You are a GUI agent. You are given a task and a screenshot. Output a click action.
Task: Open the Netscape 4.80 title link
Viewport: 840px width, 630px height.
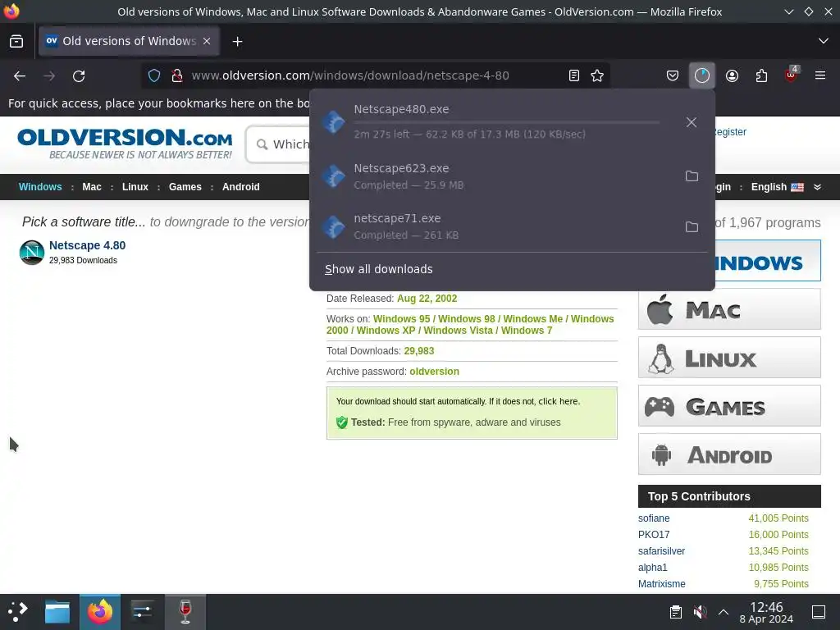point(87,245)
